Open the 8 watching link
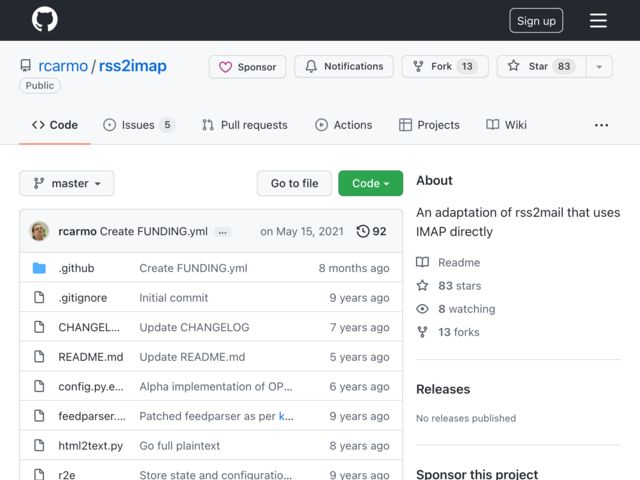 (x=467, y=309)
